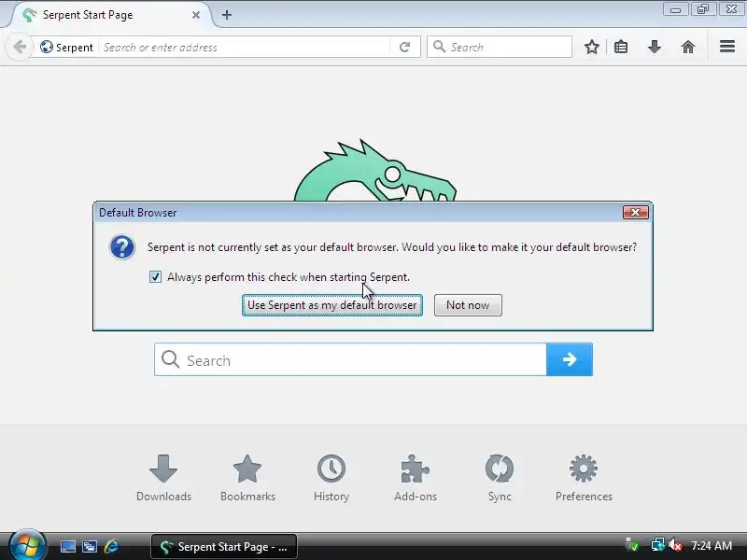The image size is (747, 560).
Task: Bookmark this page with the star icon
Action: pos(592,47)
